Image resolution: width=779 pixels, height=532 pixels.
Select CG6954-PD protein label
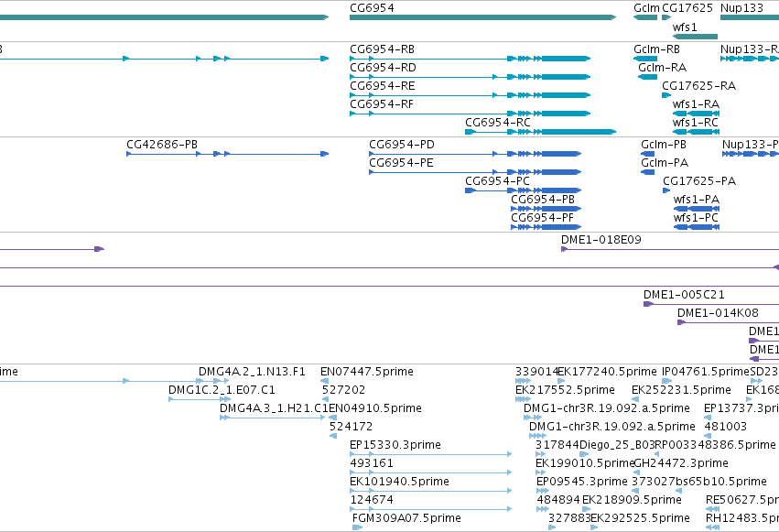[x=402, y=145]
